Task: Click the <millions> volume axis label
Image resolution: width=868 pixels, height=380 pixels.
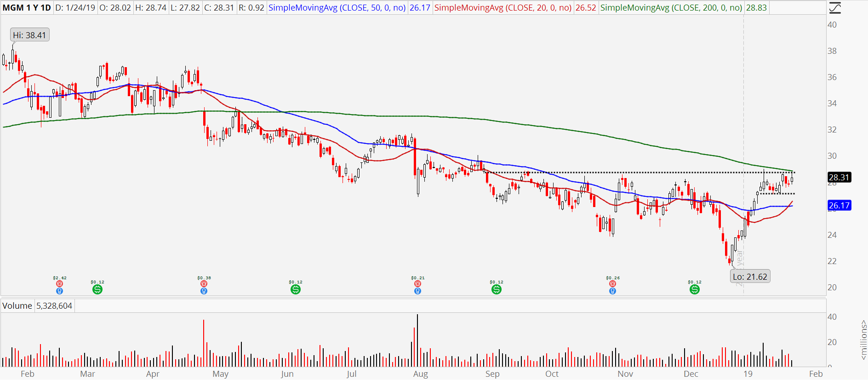Action: click(863, 340)
